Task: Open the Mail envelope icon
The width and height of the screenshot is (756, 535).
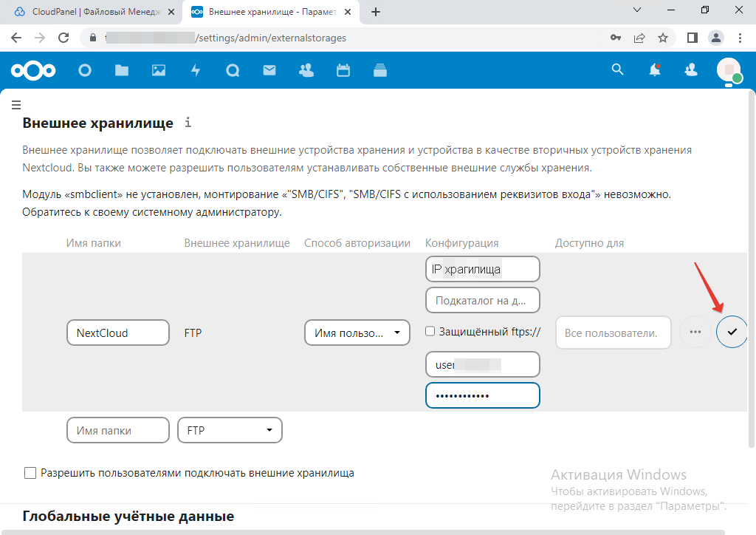Action: (x=269, y=70)
